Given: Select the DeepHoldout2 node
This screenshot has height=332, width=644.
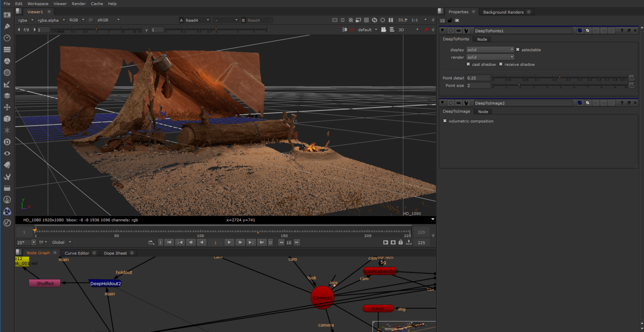Looking at the screenshot, I should (x=106, y=284).
